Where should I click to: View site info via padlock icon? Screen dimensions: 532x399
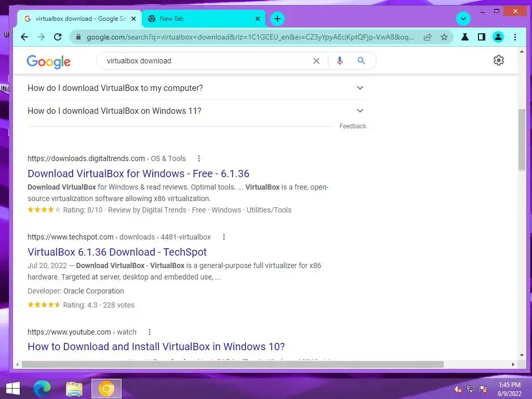point(78,37)
